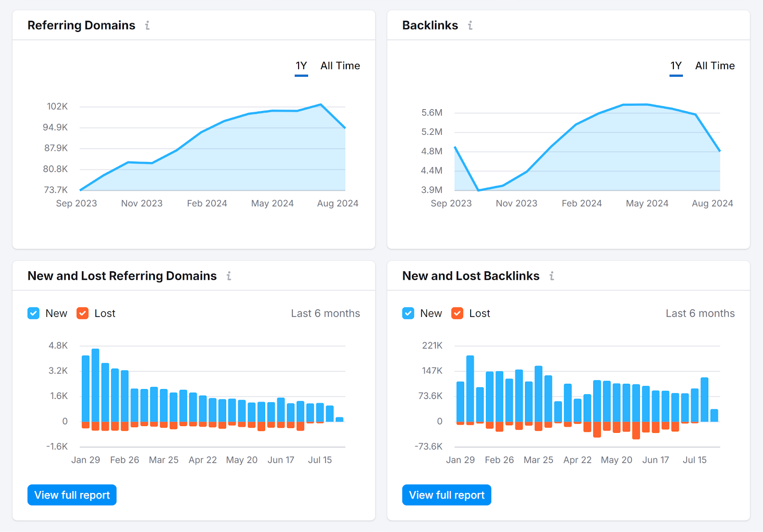763x532 pixels.
Task: Click the peak point of the Referring Domains line
Action: 320,104
